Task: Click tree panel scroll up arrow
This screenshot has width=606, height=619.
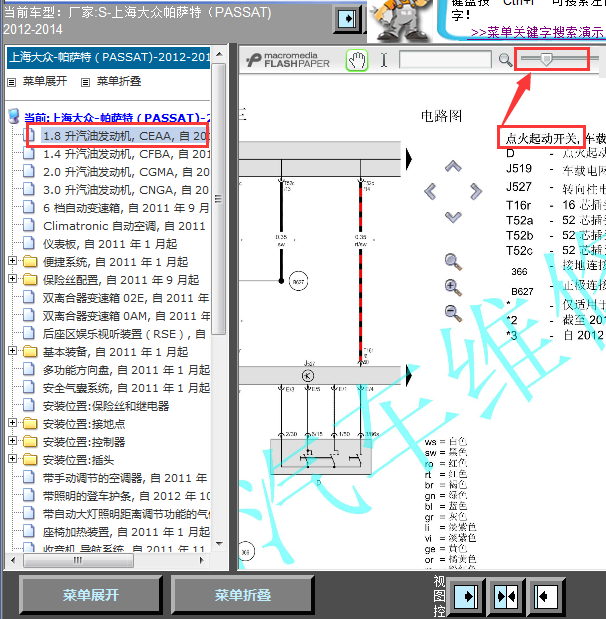Action: point(220,54)
